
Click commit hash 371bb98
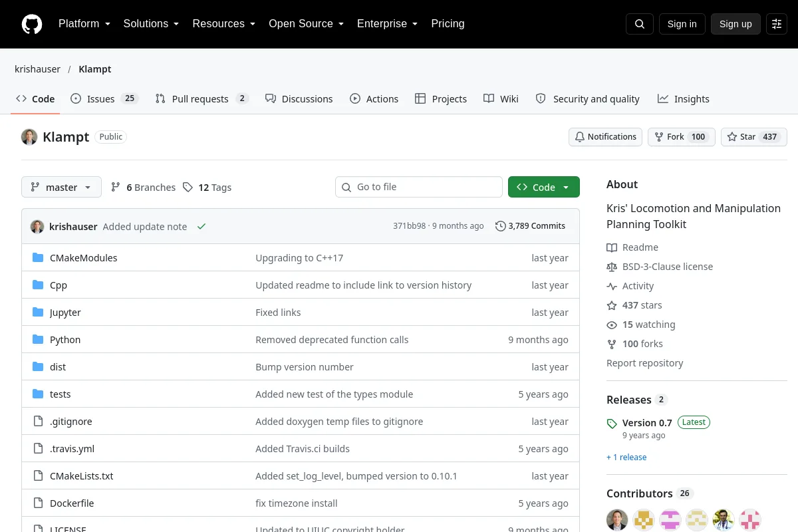click(x=409, y=226)
